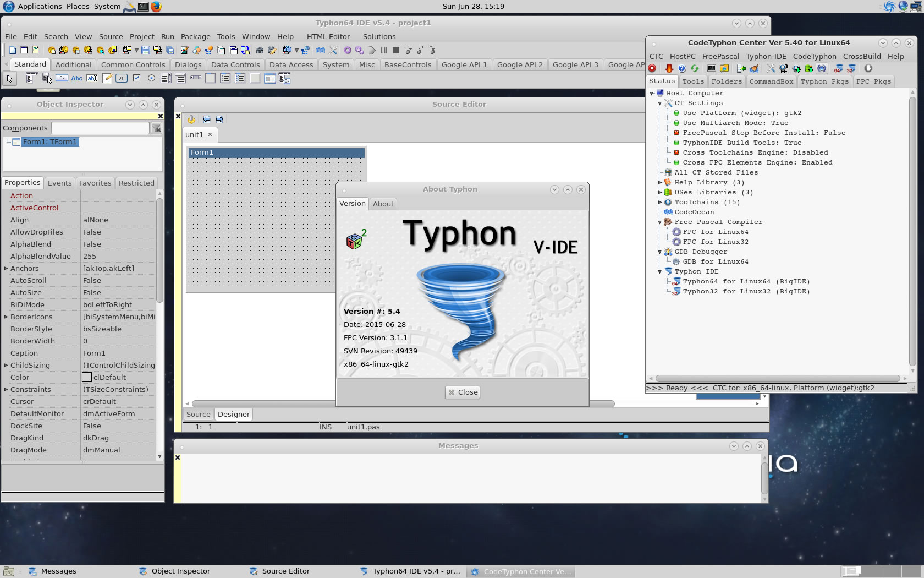Open the CrossBuild menu in CodeTyphon Center
The width and height of the screenshot is (924, 578).
tap(862, 57)
